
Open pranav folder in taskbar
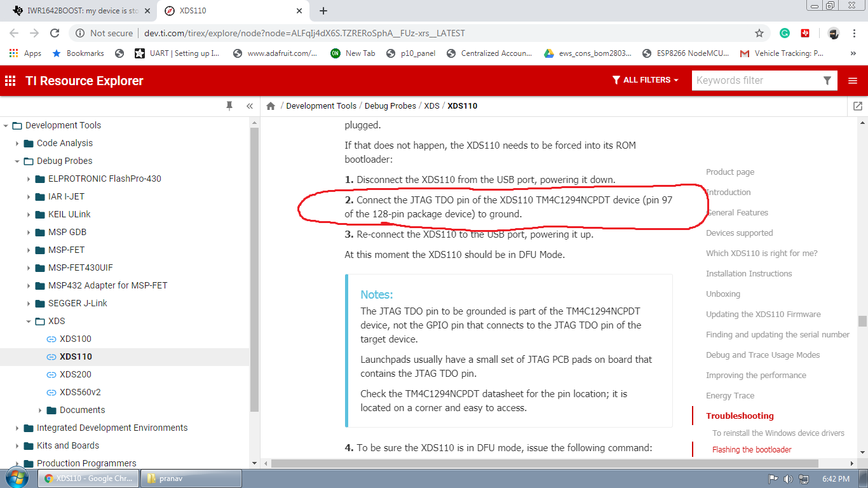(x=191, y=478)
